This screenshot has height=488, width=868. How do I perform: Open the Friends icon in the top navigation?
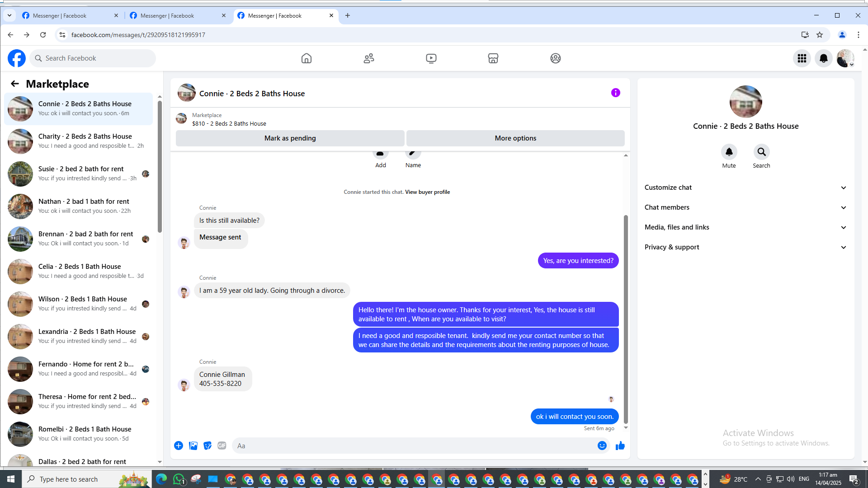pyautogui.click(x=369, y=58)
